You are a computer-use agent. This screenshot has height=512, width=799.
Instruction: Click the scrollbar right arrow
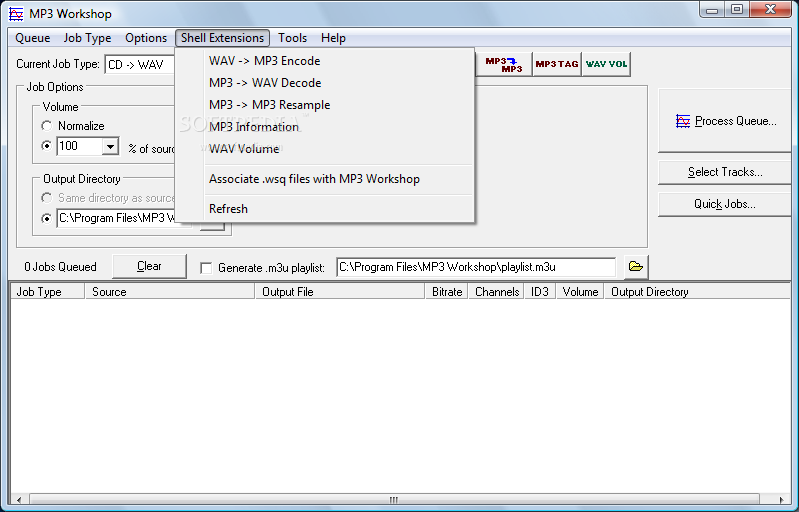pyautogui.click(x=781, y=499)
